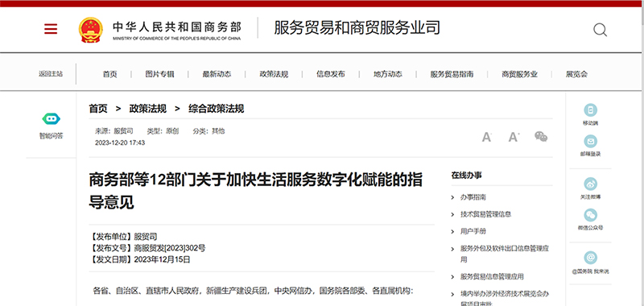644x306 pixels.
Task: Click the date 2023-12-20 17:43
Action: (x=120, y=143)
